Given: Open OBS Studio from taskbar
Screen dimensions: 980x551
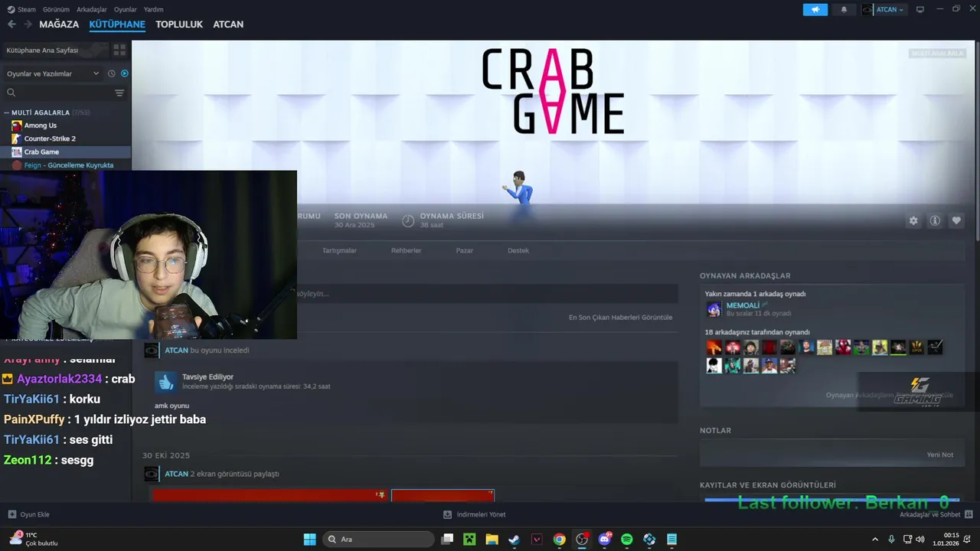Looking at the screenshot, I should click(582, 540).
